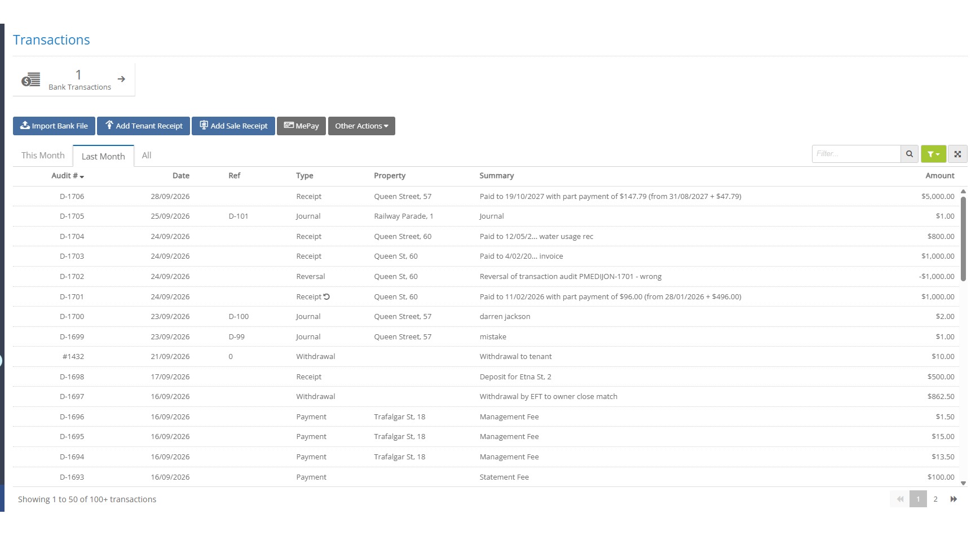Select the Last Month tab
Viewport: 980px width, 536px height.
(x=103, y=156)
